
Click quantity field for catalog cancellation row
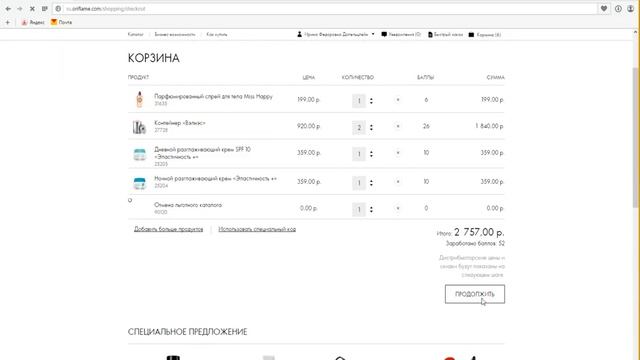[x=359, y=209]
